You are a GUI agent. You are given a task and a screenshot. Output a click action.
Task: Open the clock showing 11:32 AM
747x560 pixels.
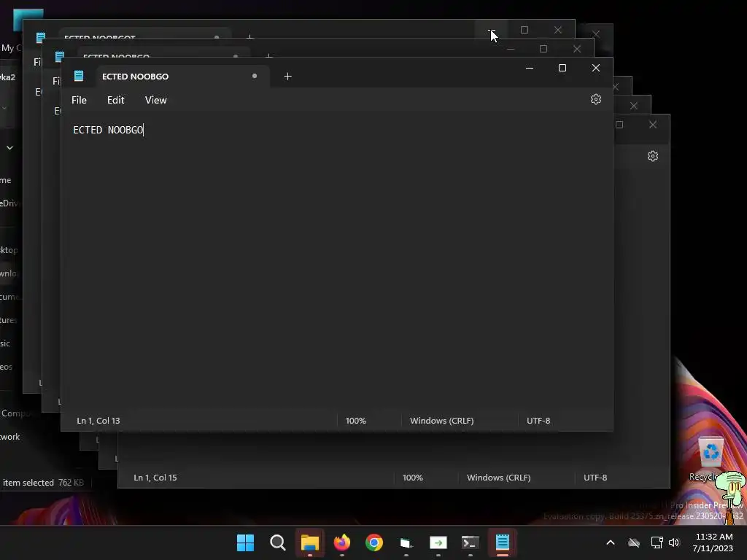pyautogui.click(x=713, y=542)
